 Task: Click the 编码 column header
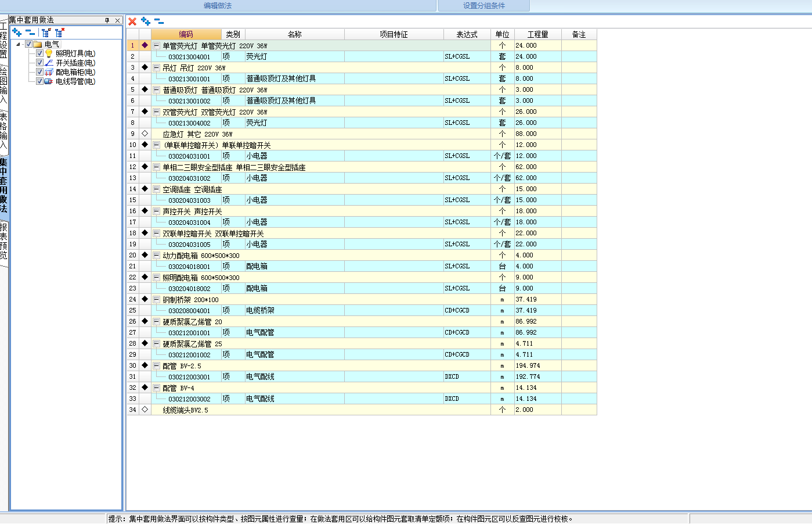point(186,34)
